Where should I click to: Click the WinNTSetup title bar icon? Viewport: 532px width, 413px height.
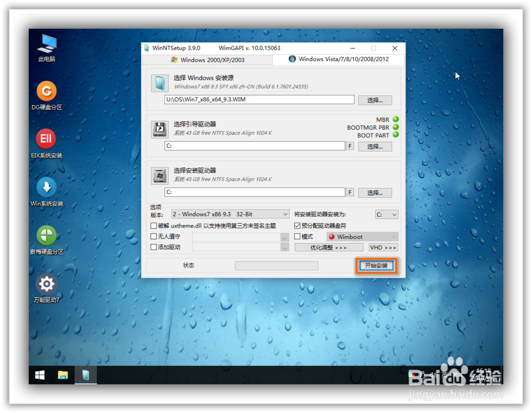[147, 48]
